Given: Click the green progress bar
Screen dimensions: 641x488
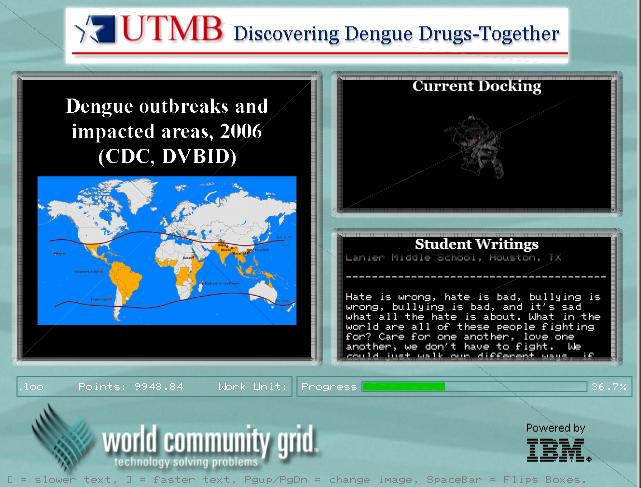Looking at the screenshot, I should point(403,387).
